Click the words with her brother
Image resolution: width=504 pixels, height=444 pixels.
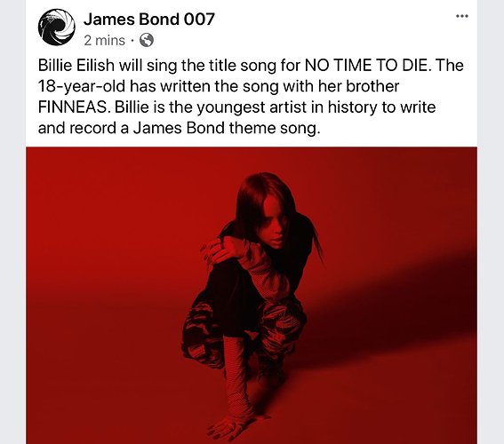(340, 86)
